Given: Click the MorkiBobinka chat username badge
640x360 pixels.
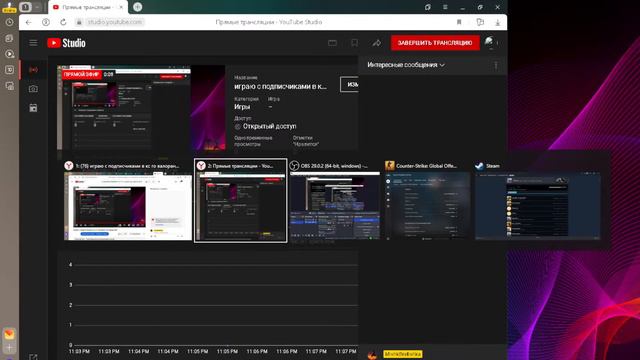Looking at the screenshot, I should point(402,354).
